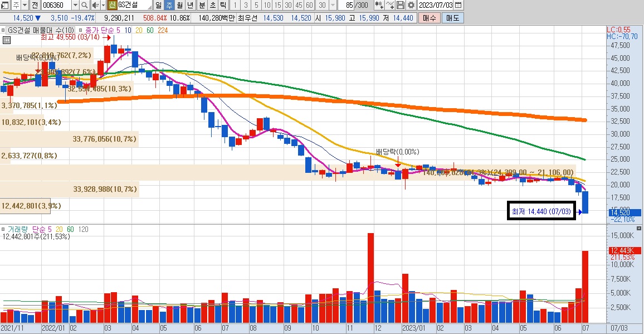Viewport: 644px width, 334px height.
Task: Toggle the 거래량 volume legend square
Action: (3, 229)
